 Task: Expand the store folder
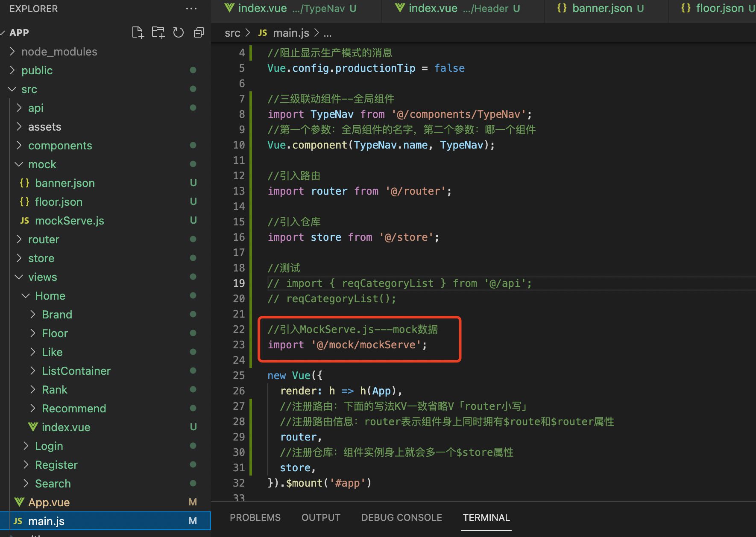point(19,258)
